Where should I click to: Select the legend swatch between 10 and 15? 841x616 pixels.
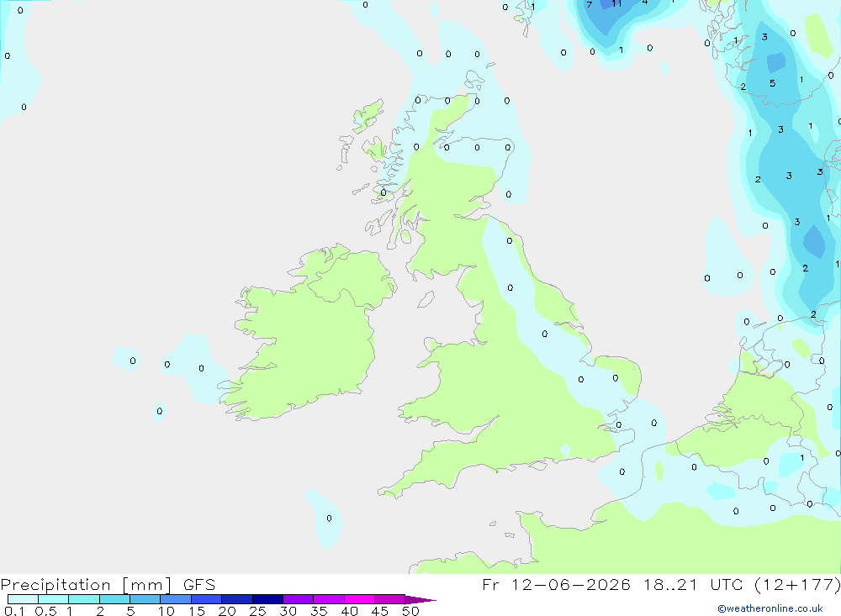[176, 599]
